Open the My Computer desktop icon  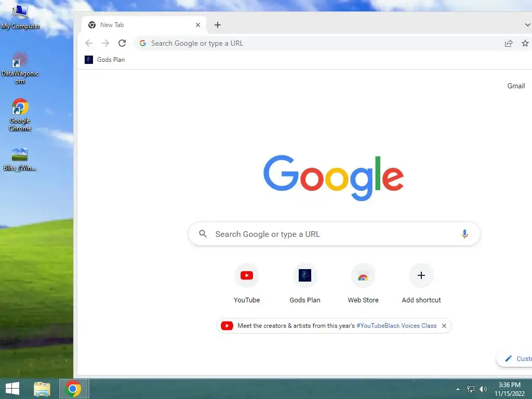(20, 17)
